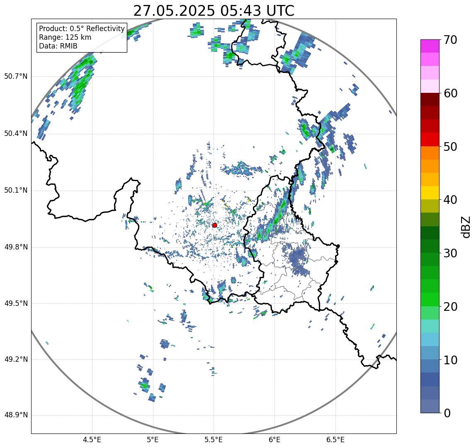The image size is (476, 448).
Task: Click the bottom slate-blue colorbar swatch at 0
Action: click(x=430, y=406)
